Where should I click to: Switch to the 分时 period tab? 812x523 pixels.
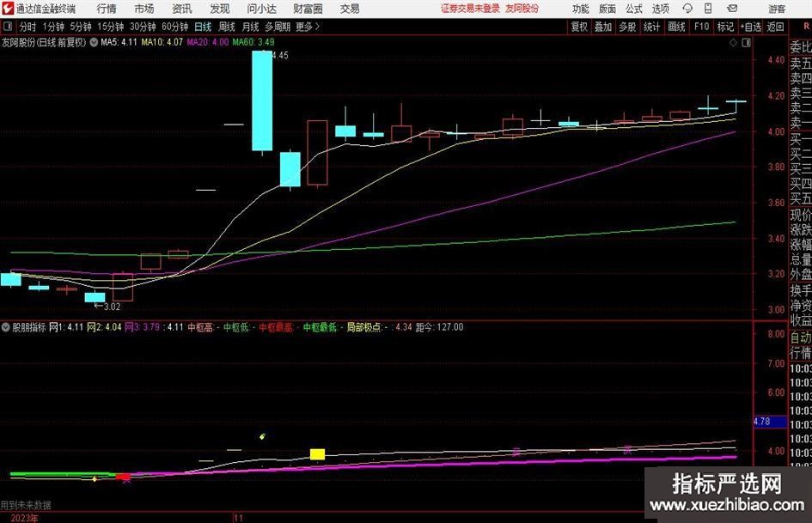click(x=28, y=27)
